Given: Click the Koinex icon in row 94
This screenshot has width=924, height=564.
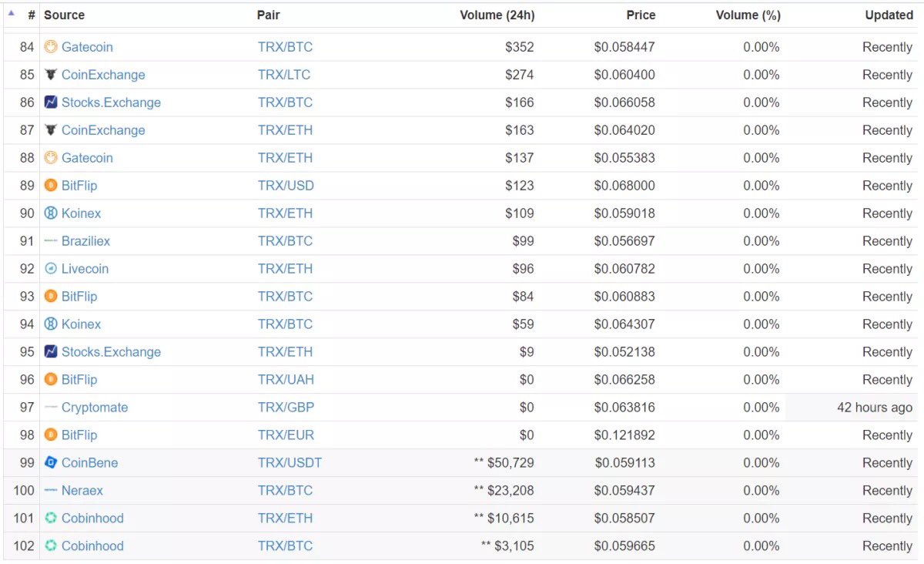Looking at the screenshot, I should (51, 324).
